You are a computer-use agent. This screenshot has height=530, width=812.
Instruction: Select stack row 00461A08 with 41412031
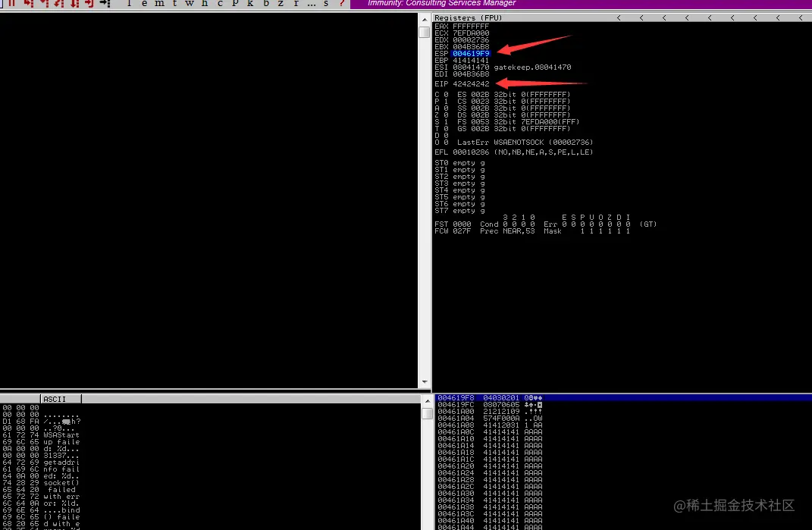click(623, 425)
